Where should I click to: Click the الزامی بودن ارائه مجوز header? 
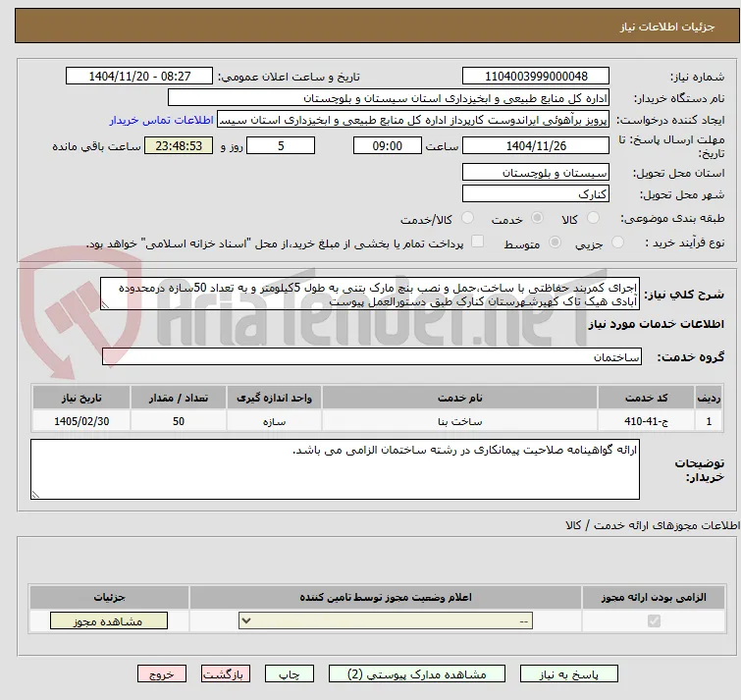654,597
